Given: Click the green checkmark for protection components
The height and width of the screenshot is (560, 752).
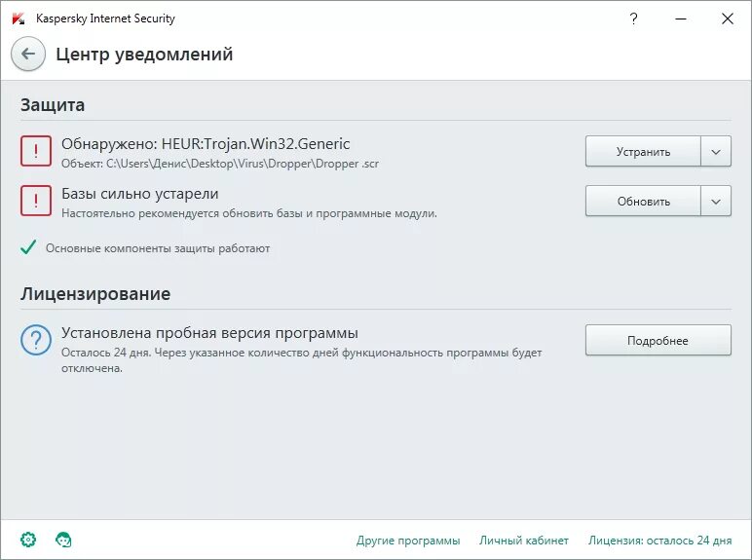Looking at the screenshot, I should (x=28, y=247).
